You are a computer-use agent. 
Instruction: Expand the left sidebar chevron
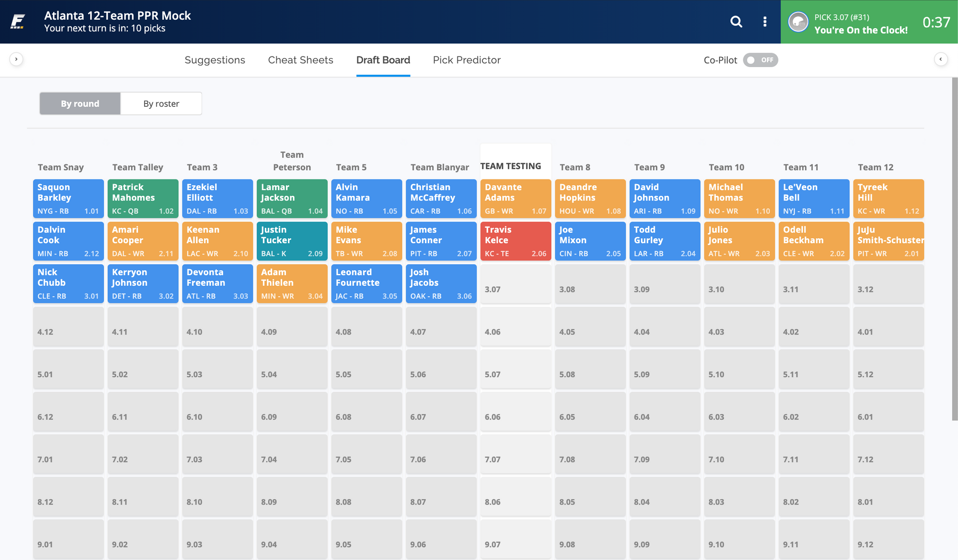[x=16, y=59]
